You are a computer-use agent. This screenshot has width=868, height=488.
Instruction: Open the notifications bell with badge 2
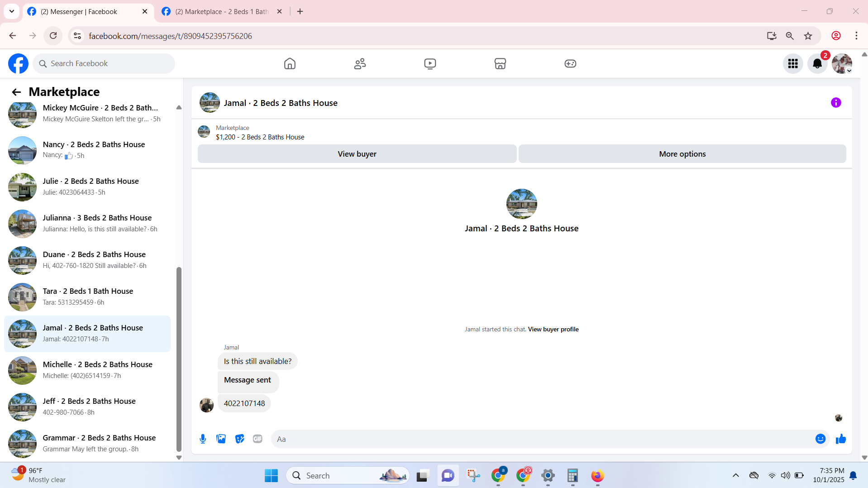pos(817,64)
